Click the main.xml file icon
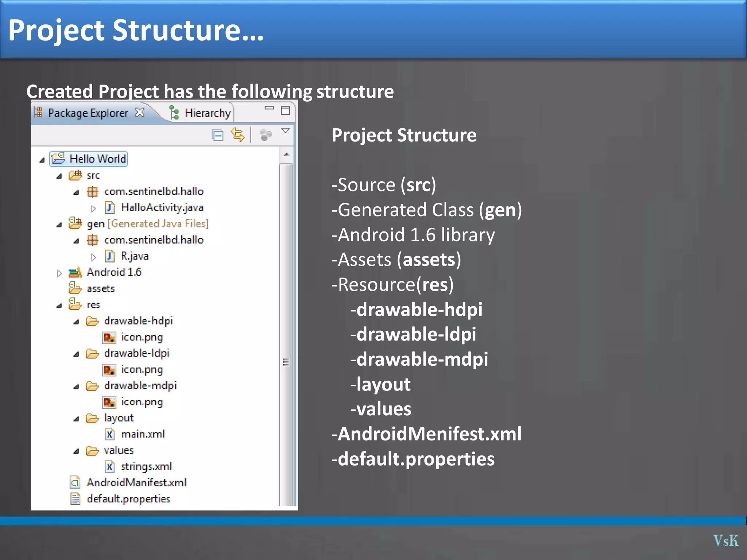747x560 pixels. pos(110,434)
